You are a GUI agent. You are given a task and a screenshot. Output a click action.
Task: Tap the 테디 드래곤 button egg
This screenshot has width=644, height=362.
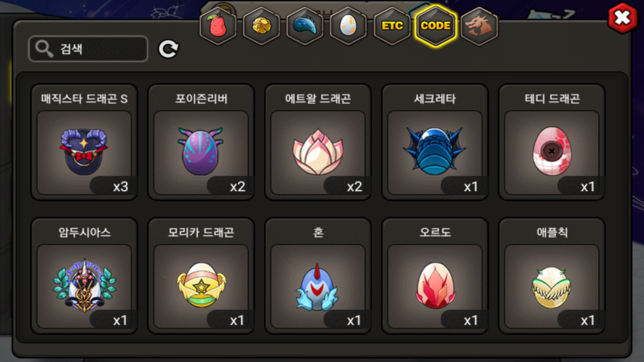point(552,142)
